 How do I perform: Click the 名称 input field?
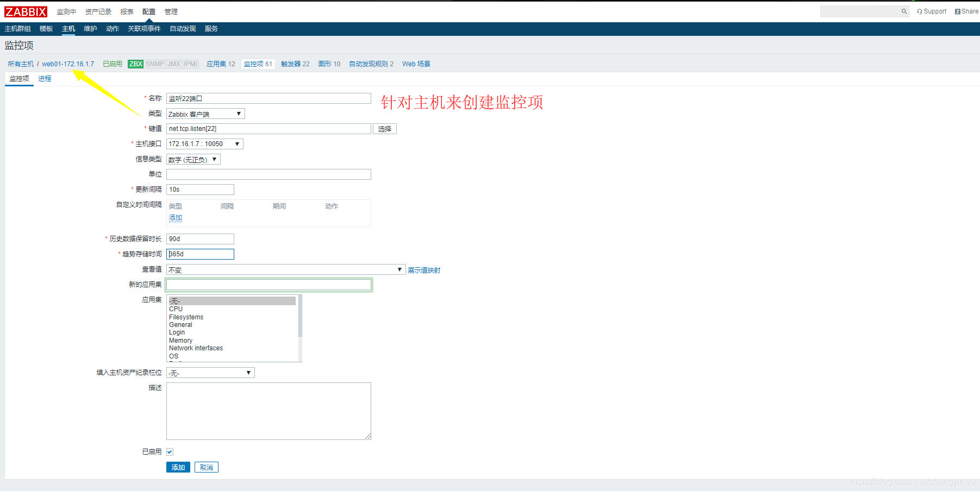268,98
